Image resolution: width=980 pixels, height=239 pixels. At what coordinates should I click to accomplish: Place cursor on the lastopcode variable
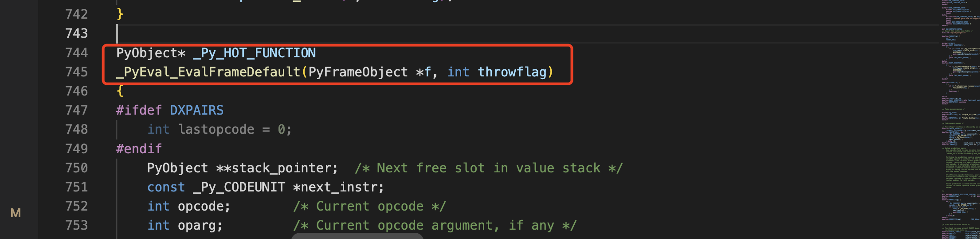216,129
